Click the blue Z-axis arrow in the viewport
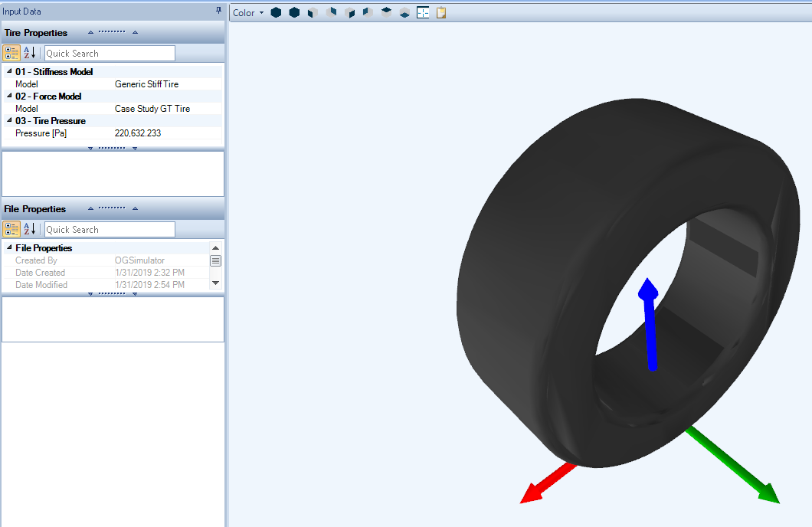Viewport: 812px width, 527px height. pos(649,325)
